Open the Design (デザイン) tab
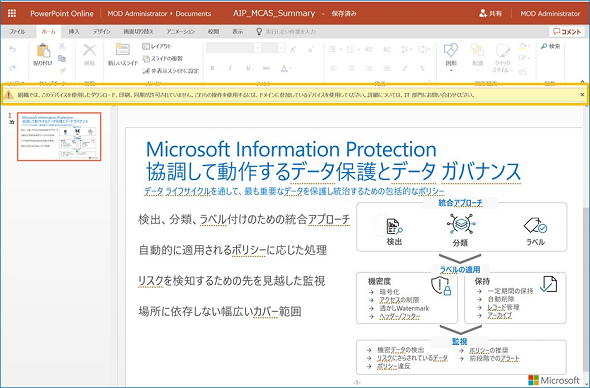 point(102,32)
